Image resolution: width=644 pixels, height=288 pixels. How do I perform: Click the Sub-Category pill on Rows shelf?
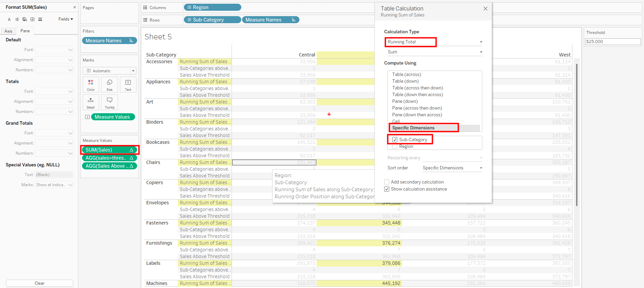tap(212, 20)
